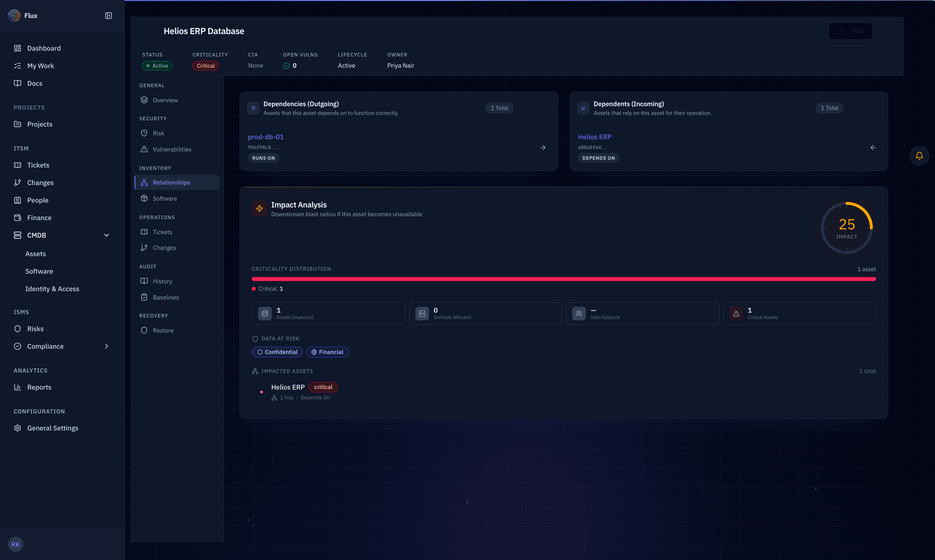Click the History book icon under Audit
The height and width of the screenshot is (560, 935).
pos(144,281)
